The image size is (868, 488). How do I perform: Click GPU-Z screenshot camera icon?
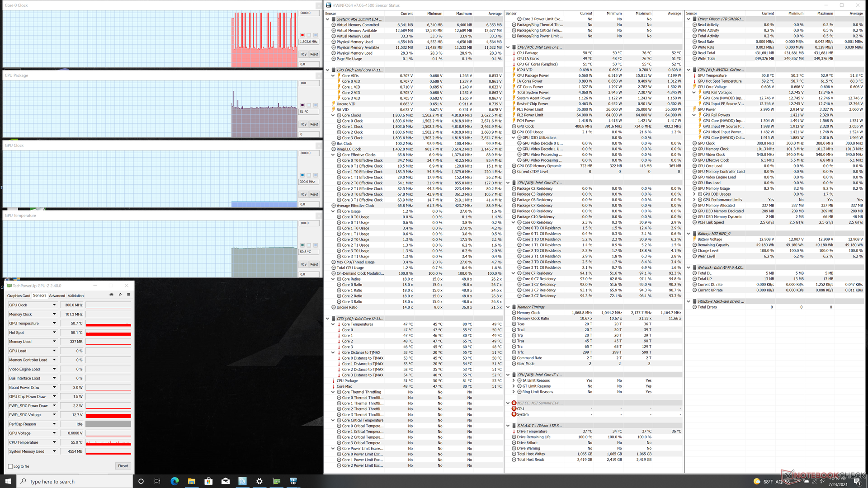(111, 295)
